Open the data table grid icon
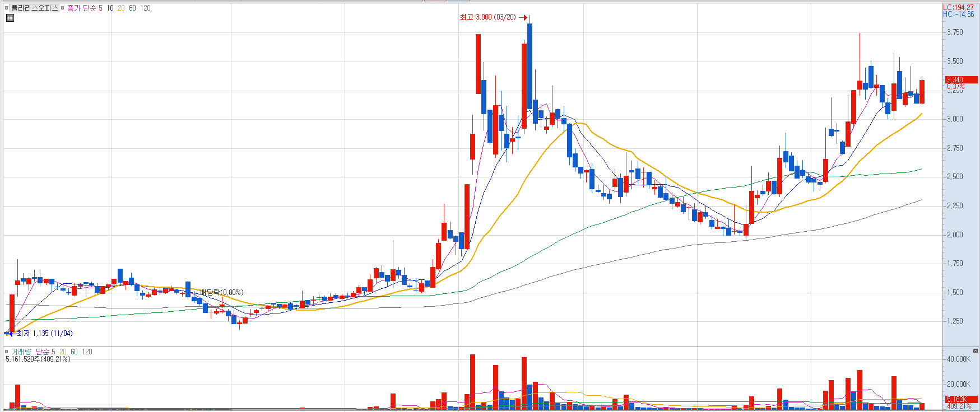This screenshot has width=980, height=412. click(x=10, y=18)
